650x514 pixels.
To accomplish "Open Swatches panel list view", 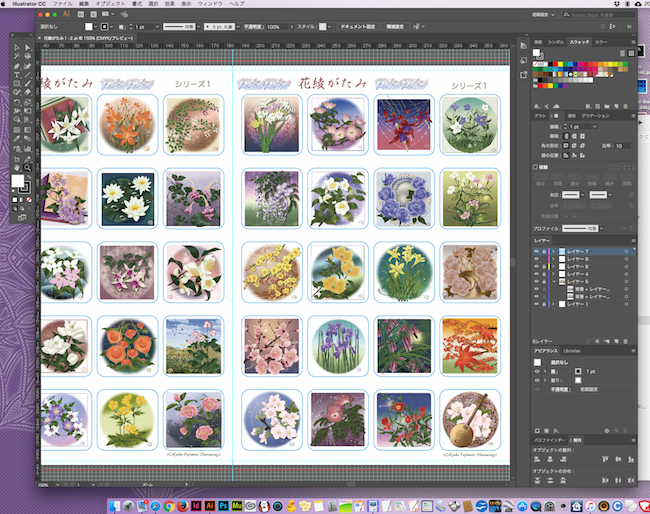I will click(x=622, y=53).
